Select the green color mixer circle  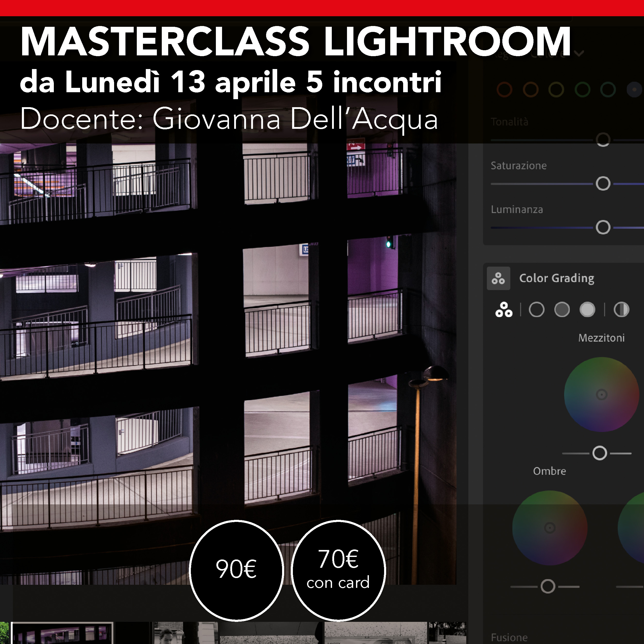pyautogui.click(x=582, y=89)
